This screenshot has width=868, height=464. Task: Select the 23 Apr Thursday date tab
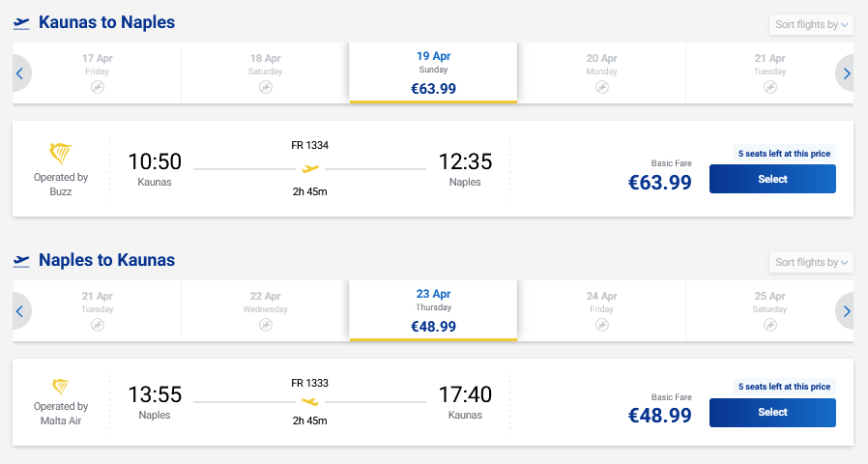point(433,310)
